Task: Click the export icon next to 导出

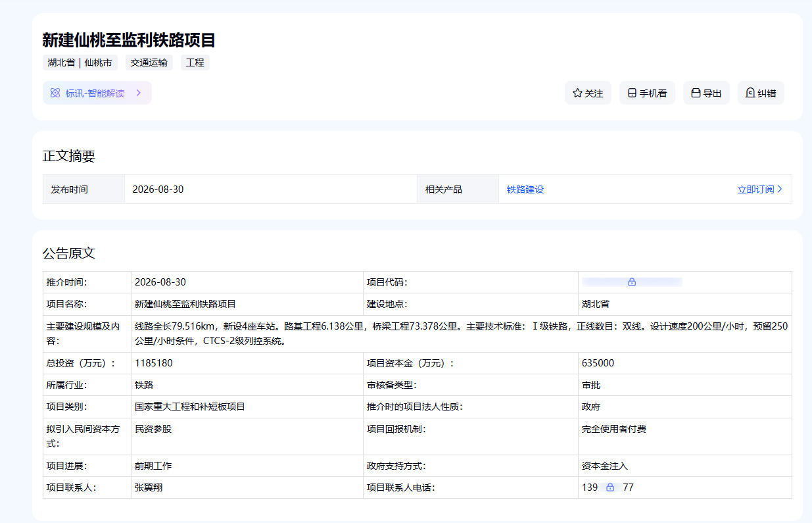Action: coord(696,93)
